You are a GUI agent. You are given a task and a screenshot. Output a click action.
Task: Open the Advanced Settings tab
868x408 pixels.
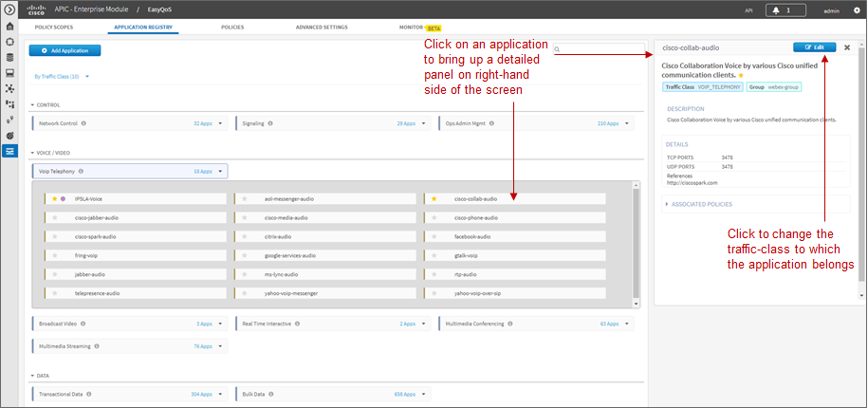(x=322, y=28)
